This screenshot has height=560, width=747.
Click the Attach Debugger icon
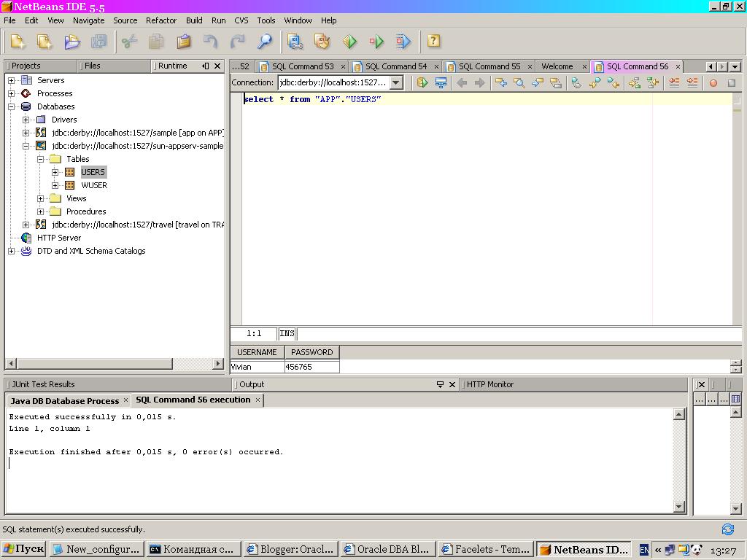point(403,42)
